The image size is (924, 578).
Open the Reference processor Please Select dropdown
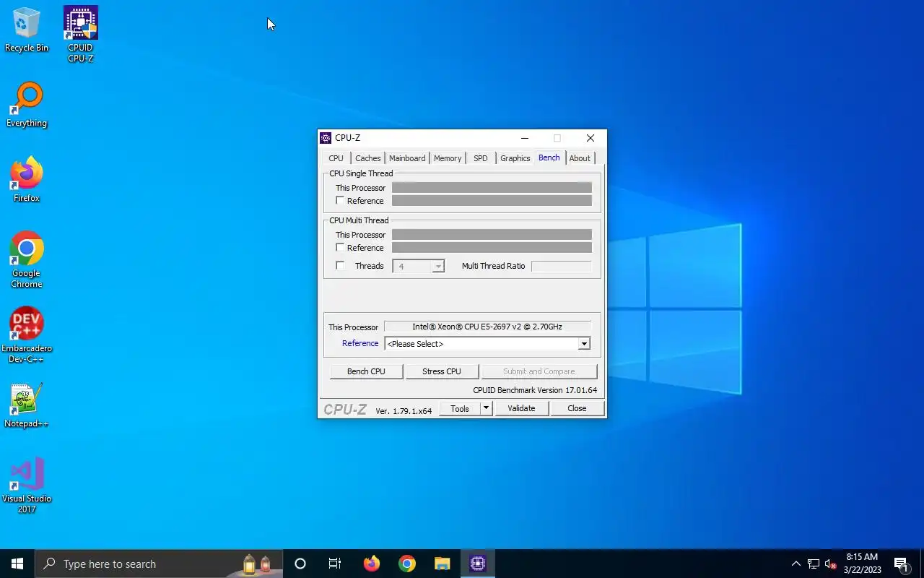tap(487, 344)
